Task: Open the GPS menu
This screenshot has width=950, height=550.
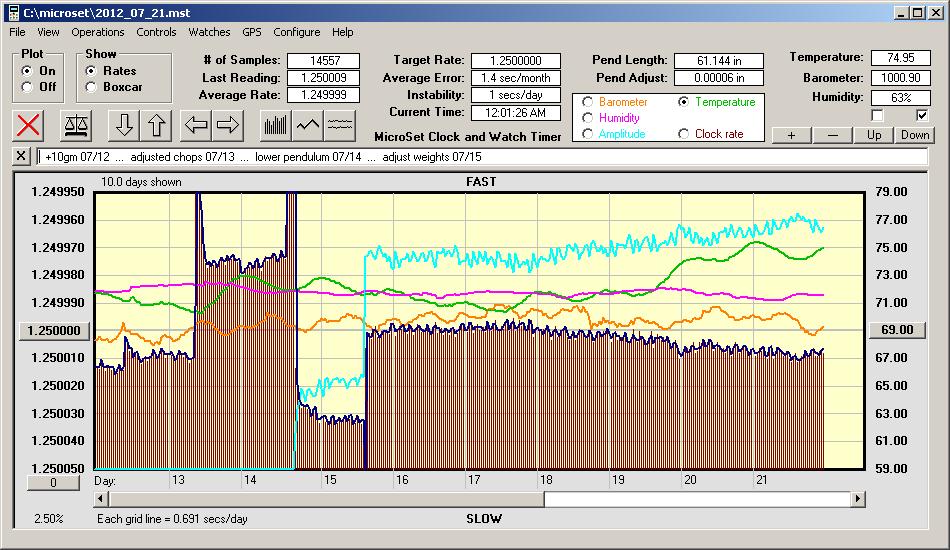Action: [252, 32]
